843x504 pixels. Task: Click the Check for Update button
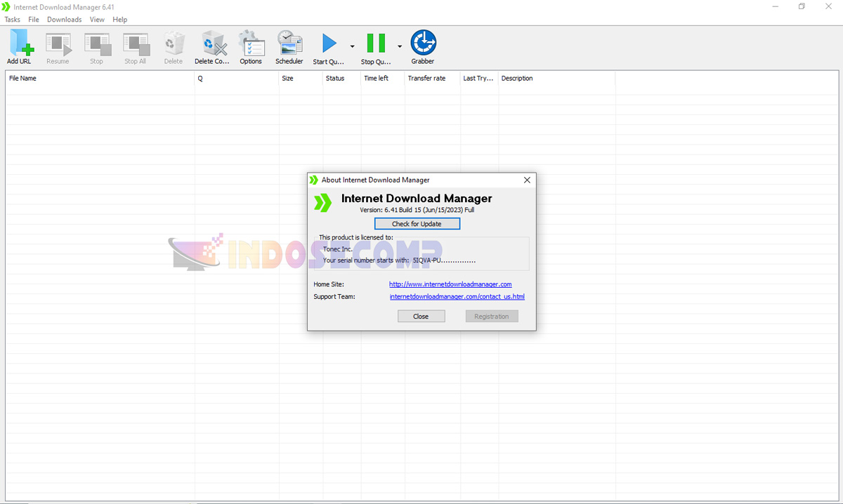pos(417,224)
